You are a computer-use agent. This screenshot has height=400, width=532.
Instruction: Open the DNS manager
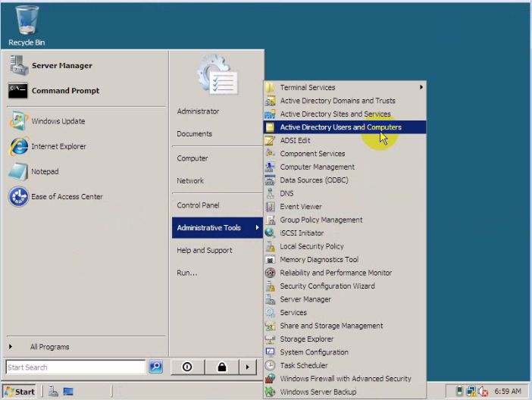click(x=345, y=193)
